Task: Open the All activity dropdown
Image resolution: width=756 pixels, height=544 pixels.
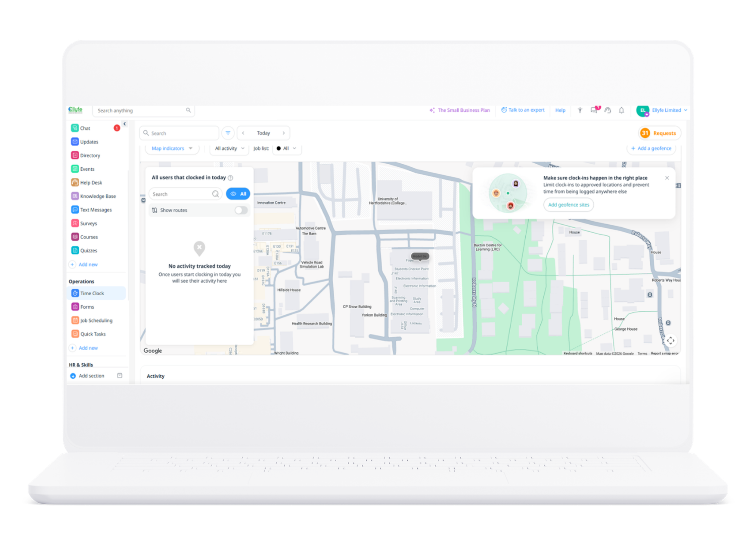Action: click(229, 149)
